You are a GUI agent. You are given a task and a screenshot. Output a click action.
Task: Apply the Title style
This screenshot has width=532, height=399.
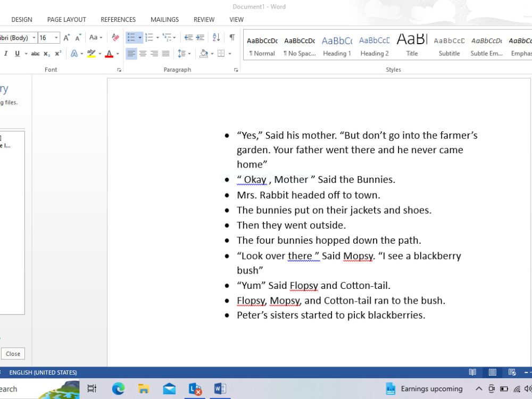coord(412,46)
